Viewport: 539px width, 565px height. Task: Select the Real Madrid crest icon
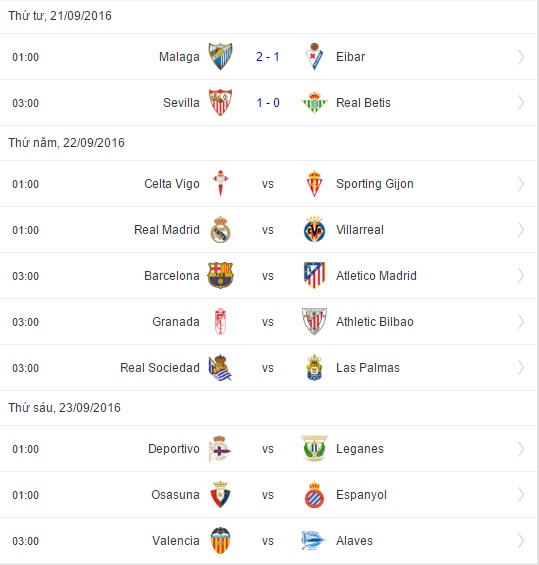pos(220,230)
